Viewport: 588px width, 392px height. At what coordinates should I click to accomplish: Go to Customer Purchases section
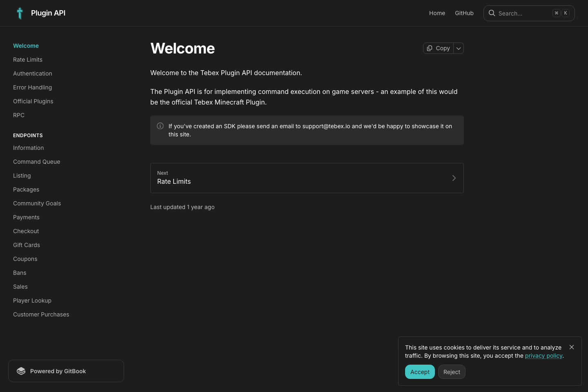[x=41, y=314]
